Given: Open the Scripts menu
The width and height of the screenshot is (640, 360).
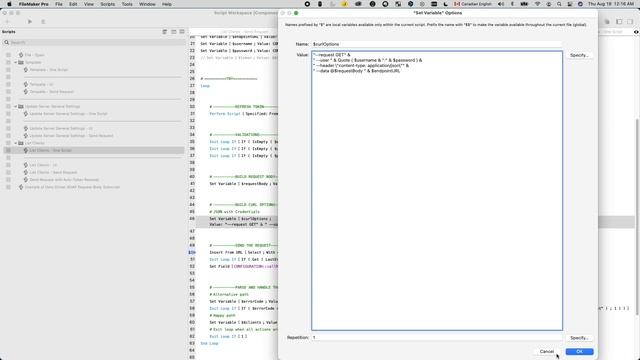Looking at the screenshot, I should [107, 4].
